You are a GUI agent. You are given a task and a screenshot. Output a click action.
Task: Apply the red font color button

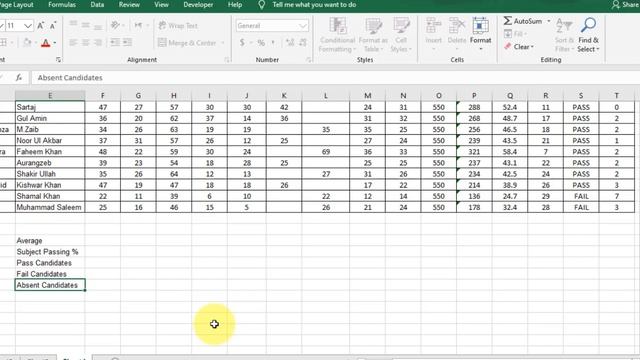coord(46,43)
